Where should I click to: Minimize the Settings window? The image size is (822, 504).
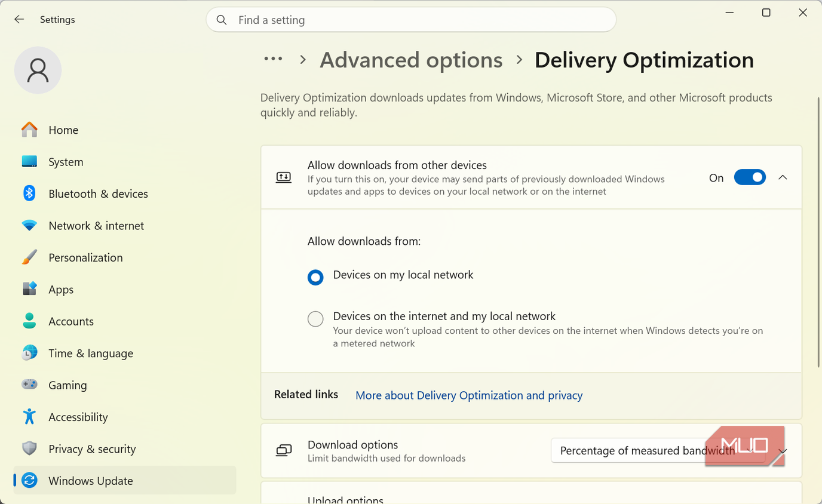(729, 13)
